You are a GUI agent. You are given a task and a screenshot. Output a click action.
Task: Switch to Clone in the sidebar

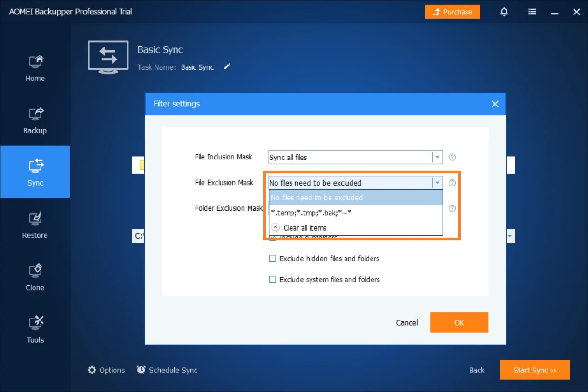click(35, 277)
